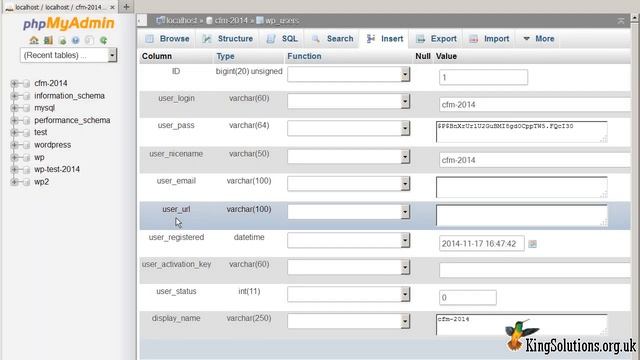
Task: Click the Type column header link
Action: (x=225, y=56)
